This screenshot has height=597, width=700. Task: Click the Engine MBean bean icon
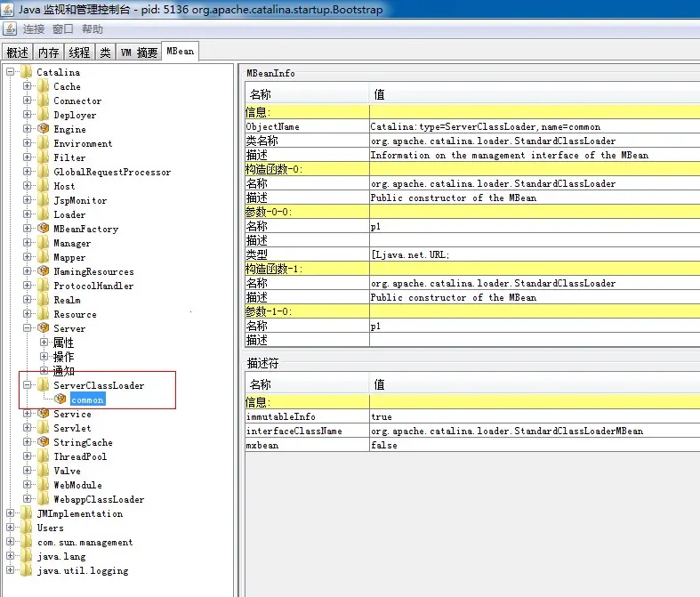click(44, 129)
